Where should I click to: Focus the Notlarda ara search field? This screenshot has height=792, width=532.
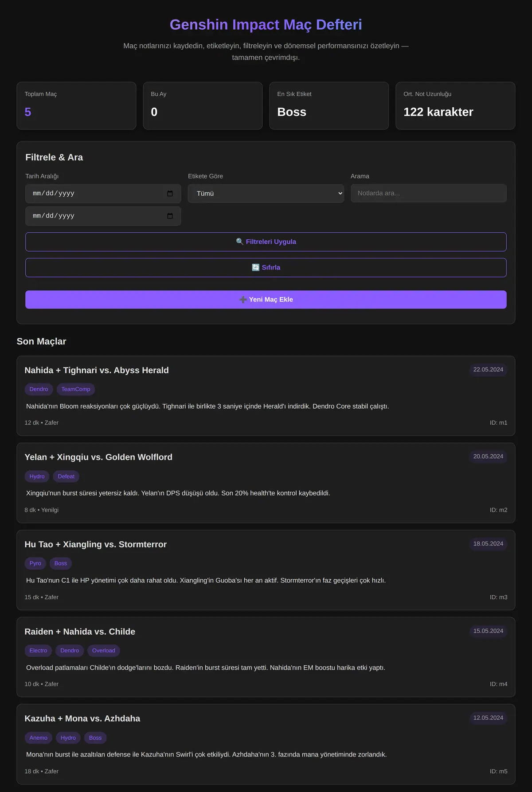(429, 193)
